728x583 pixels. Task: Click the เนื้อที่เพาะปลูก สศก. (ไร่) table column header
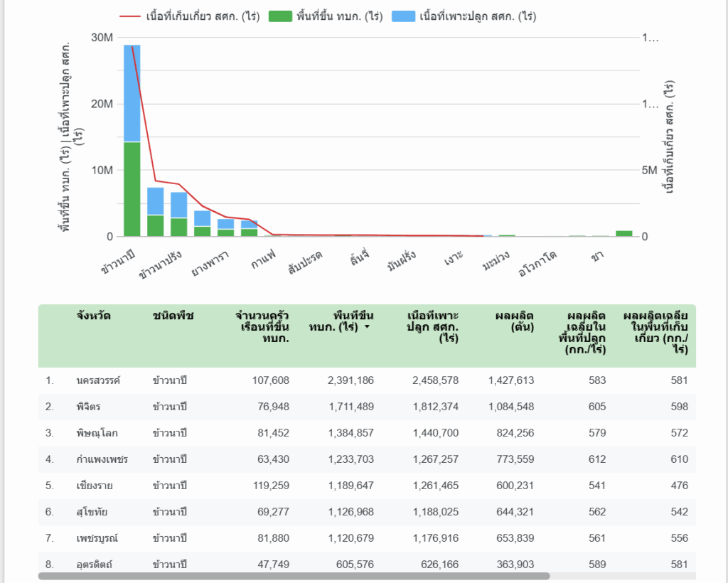coord(432,326)
